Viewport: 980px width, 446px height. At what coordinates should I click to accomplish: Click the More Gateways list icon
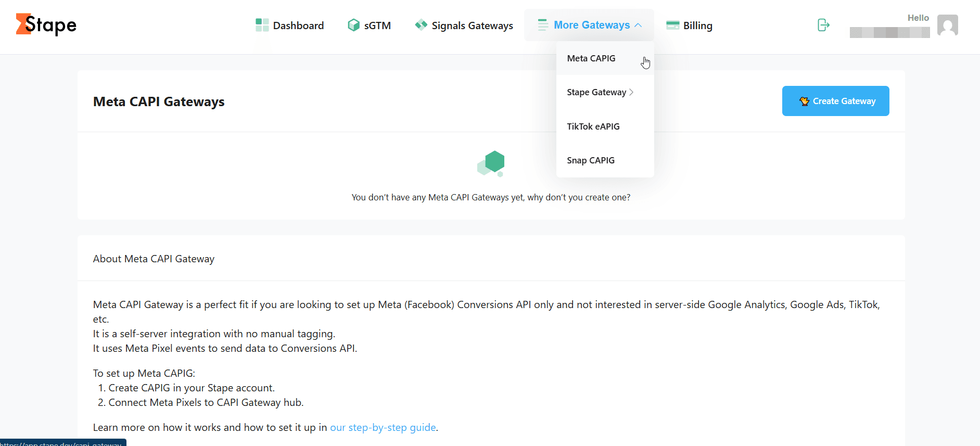(543, 25)
